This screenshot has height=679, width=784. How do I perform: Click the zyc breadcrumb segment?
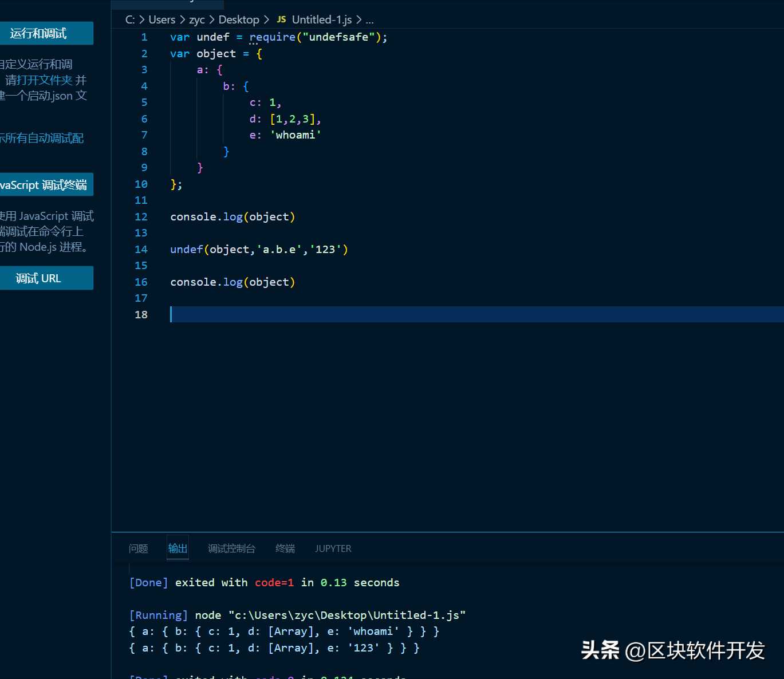tap(197, 19)
